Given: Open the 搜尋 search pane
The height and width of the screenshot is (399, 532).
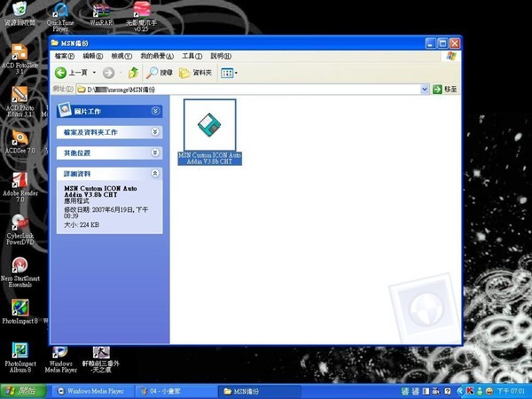Looking at the screenshot, I should pos(160,73).
